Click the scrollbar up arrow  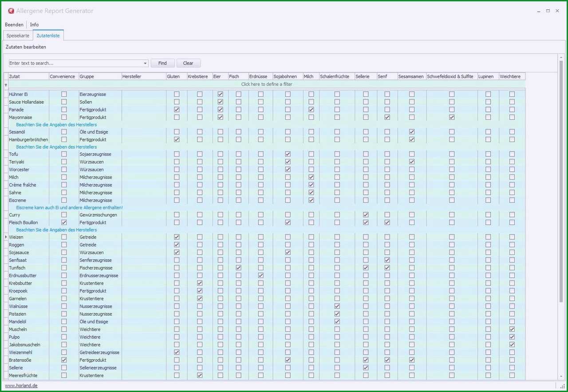[x=561, y=57]
